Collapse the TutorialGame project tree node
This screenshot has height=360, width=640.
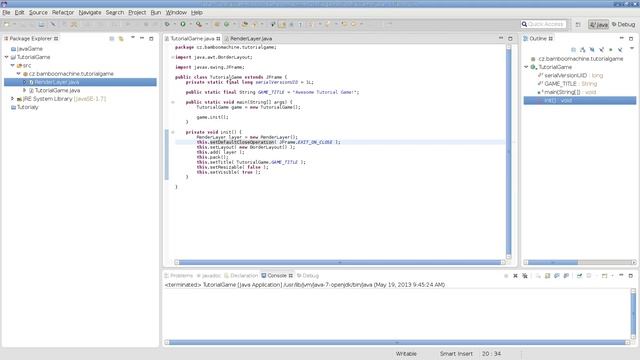7,57
